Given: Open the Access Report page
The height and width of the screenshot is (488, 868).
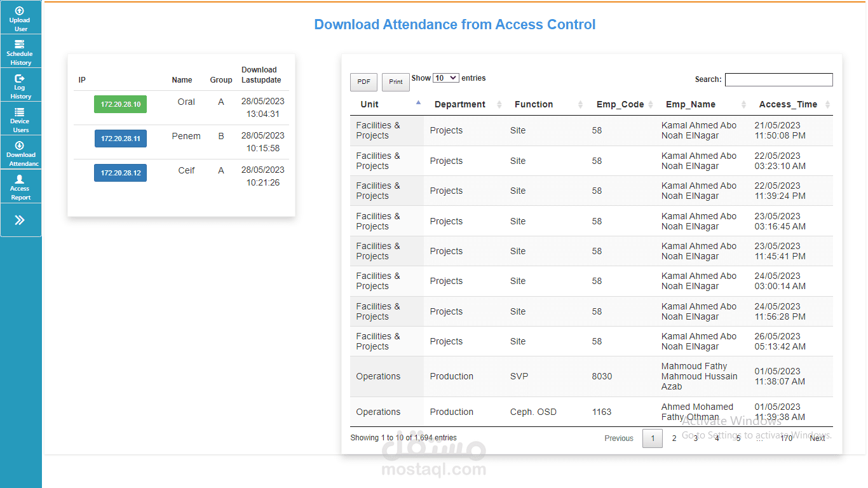Looking at the screenshot, I should [x=20, y=186].
